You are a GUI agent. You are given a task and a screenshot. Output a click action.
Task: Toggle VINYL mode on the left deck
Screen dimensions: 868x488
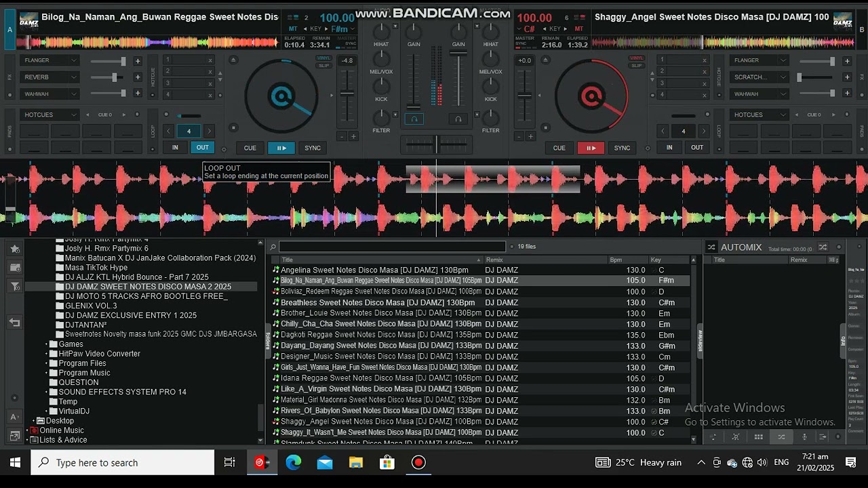coord(324,58)
